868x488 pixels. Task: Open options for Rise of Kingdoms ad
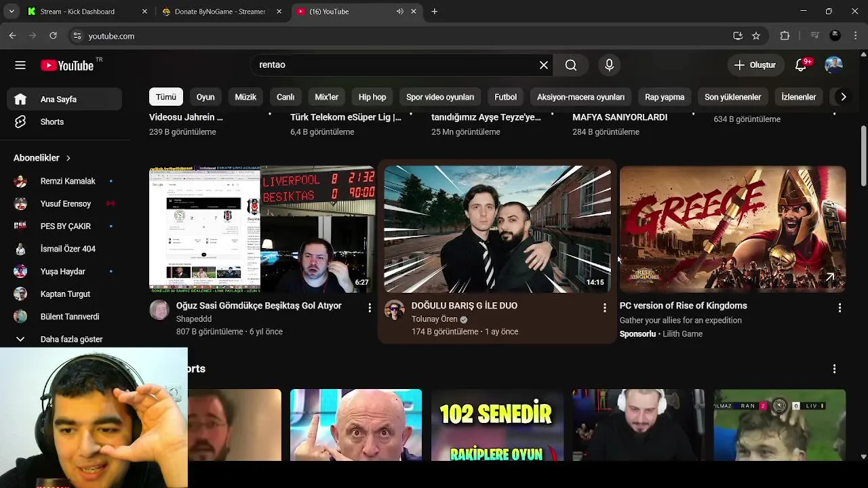840,308
